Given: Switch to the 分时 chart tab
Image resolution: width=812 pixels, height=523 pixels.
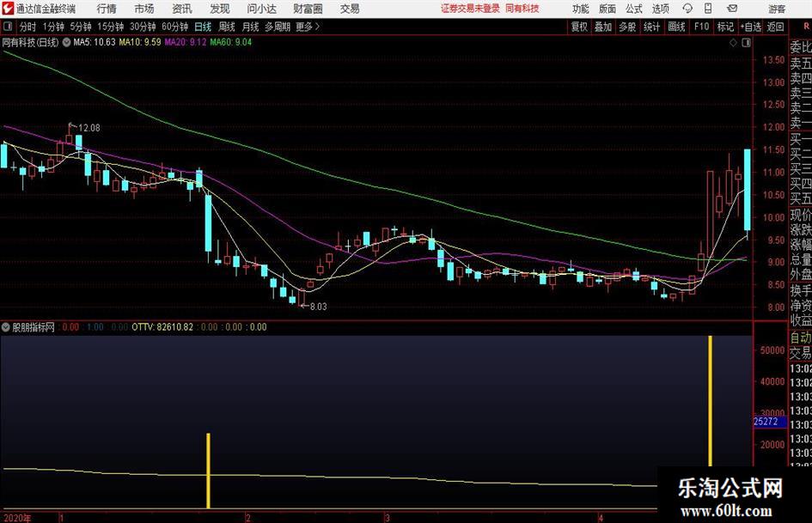Looking at the screenshot, I should (x=27, y=27).
